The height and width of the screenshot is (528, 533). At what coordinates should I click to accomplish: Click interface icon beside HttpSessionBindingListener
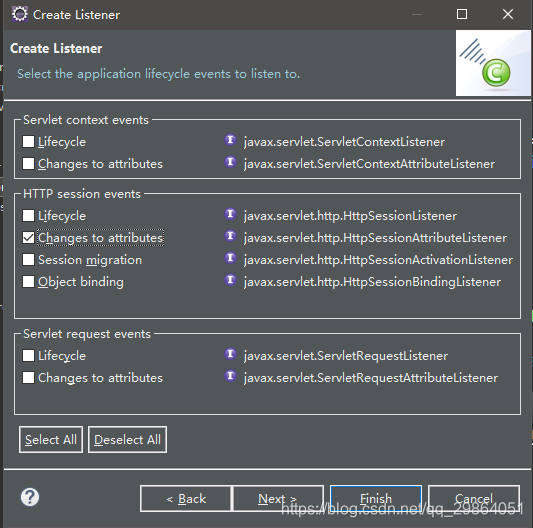click(x=230, y=280)
